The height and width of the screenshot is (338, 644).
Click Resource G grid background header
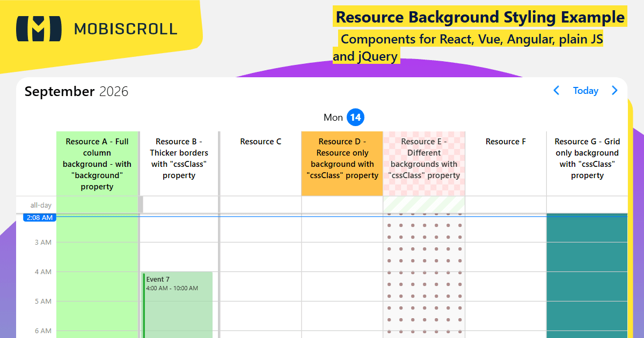[587, 164]
